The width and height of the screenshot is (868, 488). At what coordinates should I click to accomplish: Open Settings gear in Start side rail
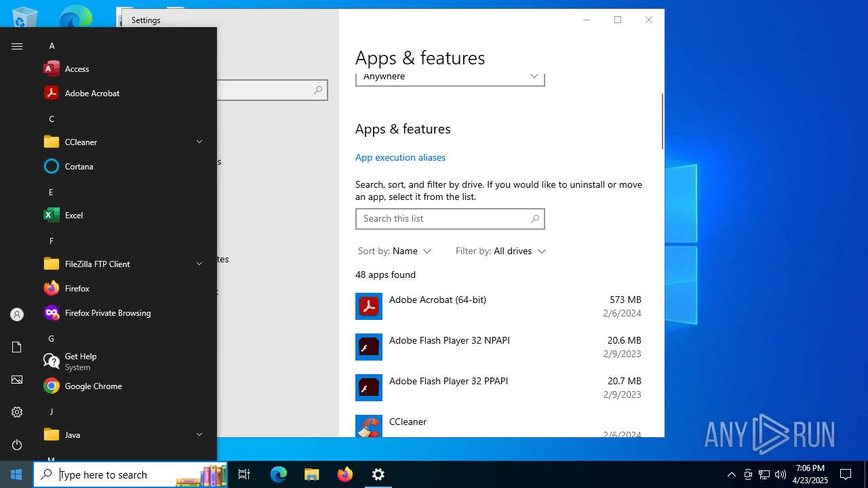pos(17,412)
